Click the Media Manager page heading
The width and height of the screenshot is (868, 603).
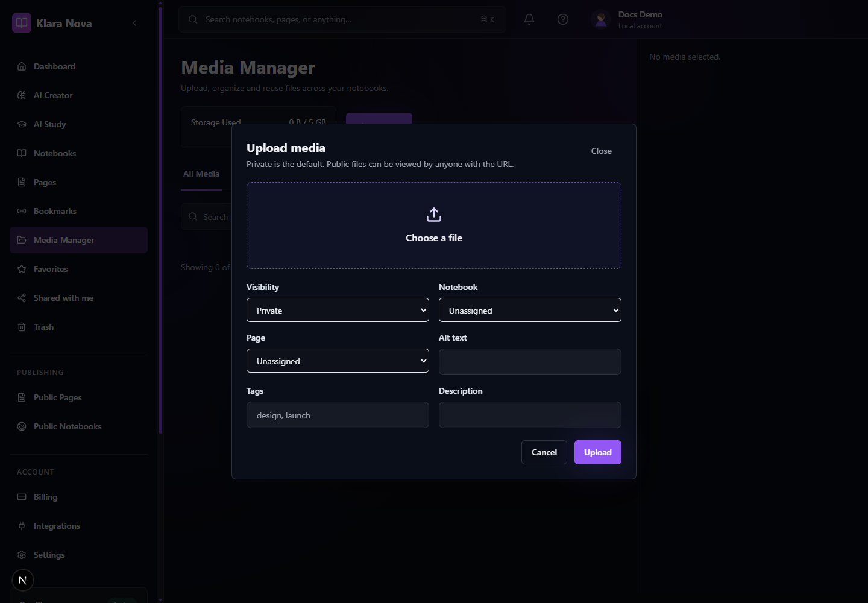[248, 68]
